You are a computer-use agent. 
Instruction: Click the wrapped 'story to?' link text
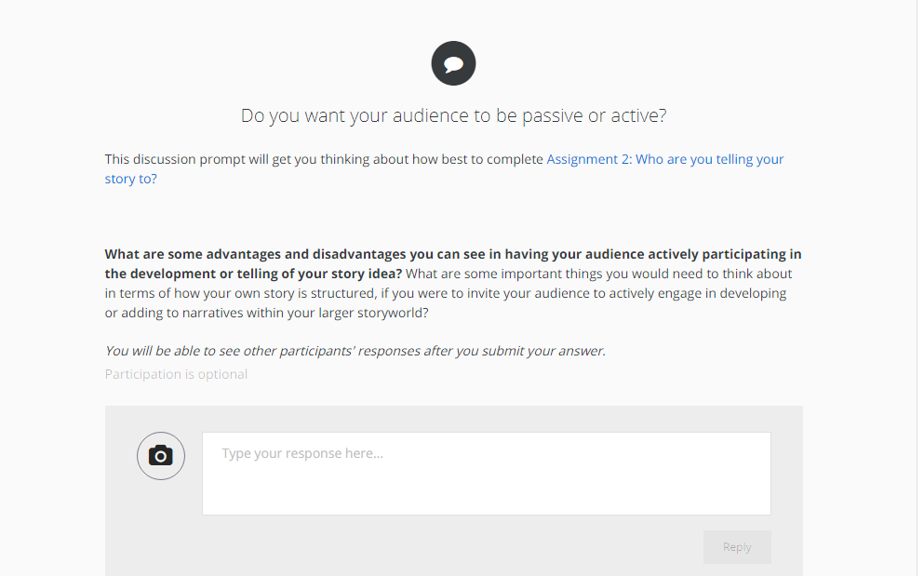pyautogui.click(x=130, y=179)
